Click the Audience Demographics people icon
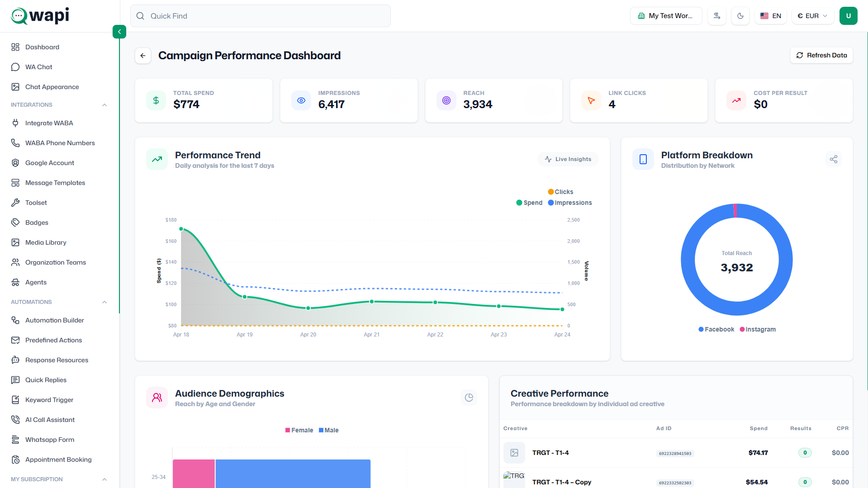 (x=157, y=398)
